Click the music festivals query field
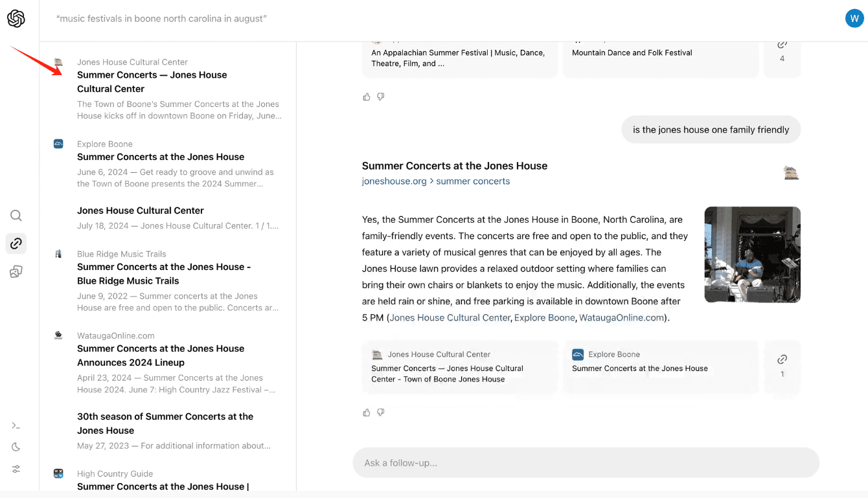 (162, 19)
